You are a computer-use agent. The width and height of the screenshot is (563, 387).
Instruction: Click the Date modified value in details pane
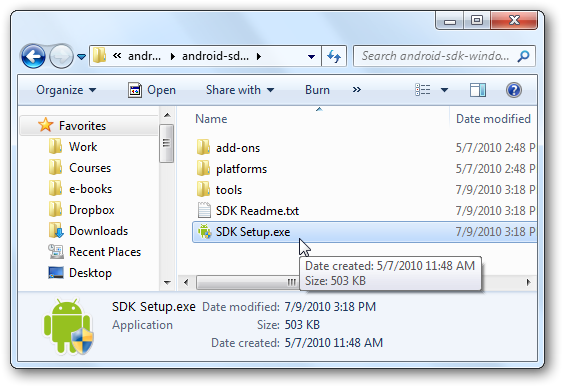pyautogui.click(x=330, y=307)
